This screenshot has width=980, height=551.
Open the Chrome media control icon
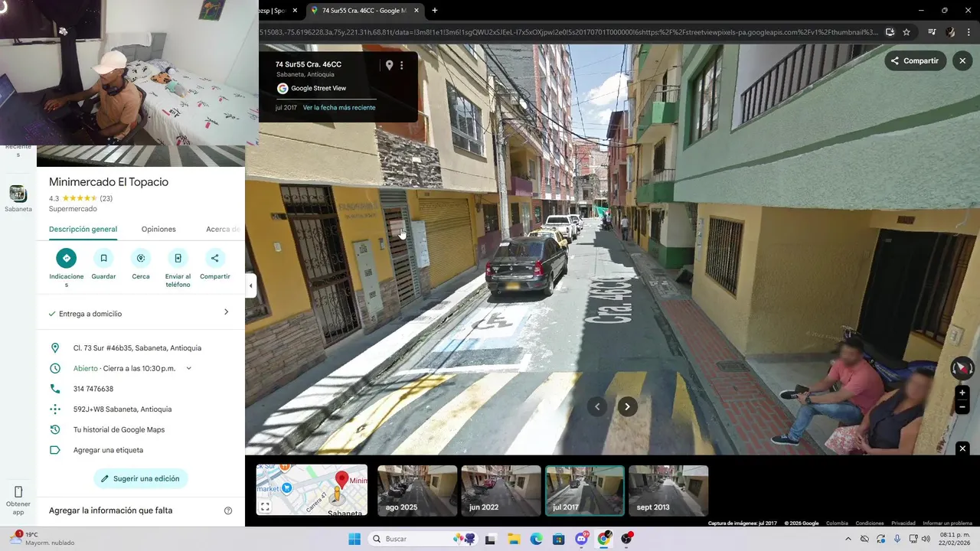coord(932,32)
